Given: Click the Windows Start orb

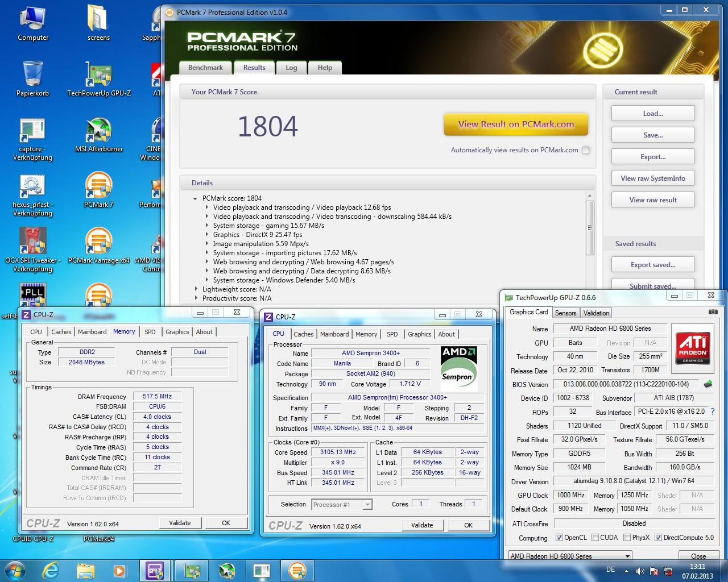Looking at the screenshot, I should click(x=15, y=570).
